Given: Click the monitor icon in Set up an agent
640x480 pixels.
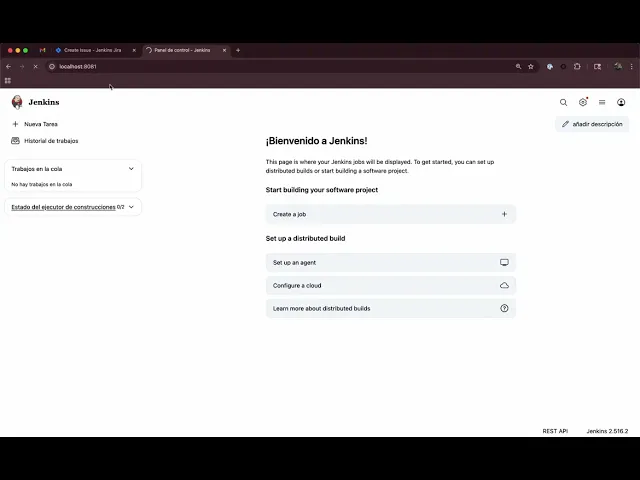Looking at the screenshot, I should pyautogui.click(x=504, y=262).
